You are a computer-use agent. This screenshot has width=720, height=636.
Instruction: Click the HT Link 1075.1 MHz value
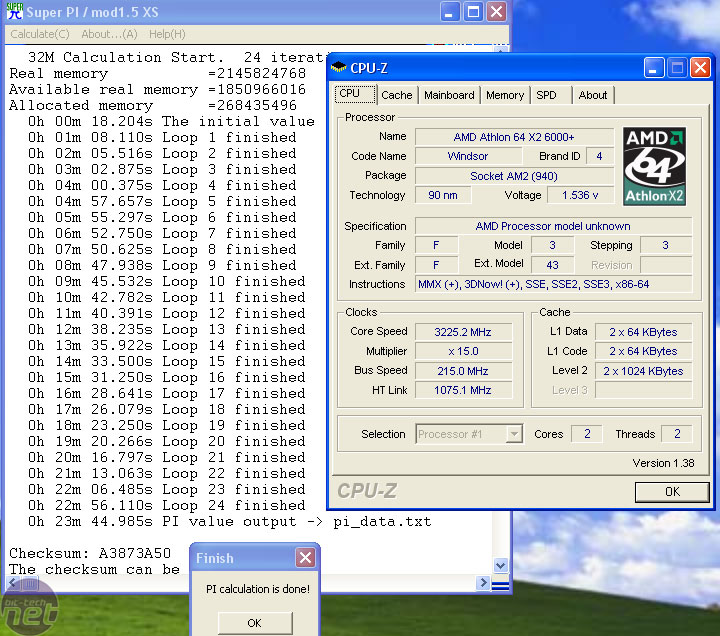[463, 390]
